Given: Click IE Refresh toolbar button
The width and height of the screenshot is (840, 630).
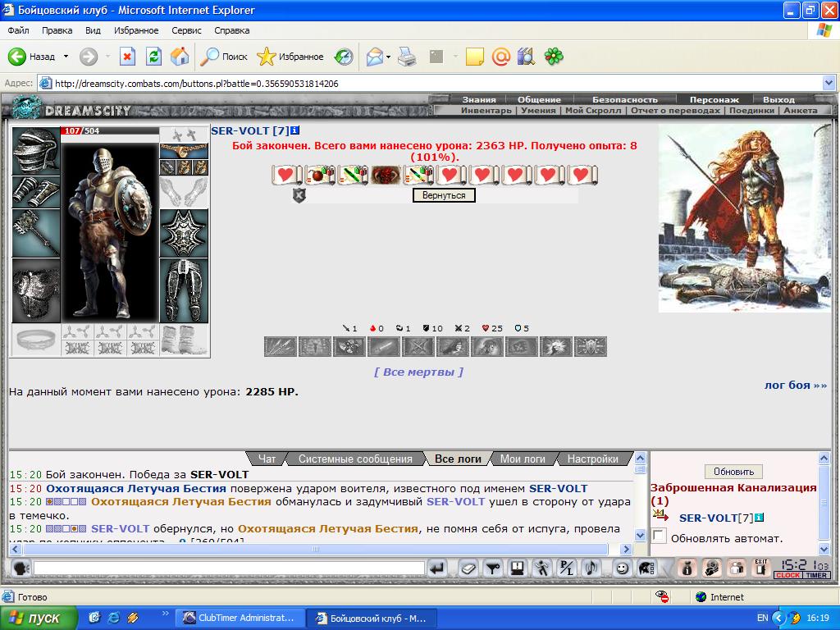Looking at the screenshot, I should click(154, 57).
